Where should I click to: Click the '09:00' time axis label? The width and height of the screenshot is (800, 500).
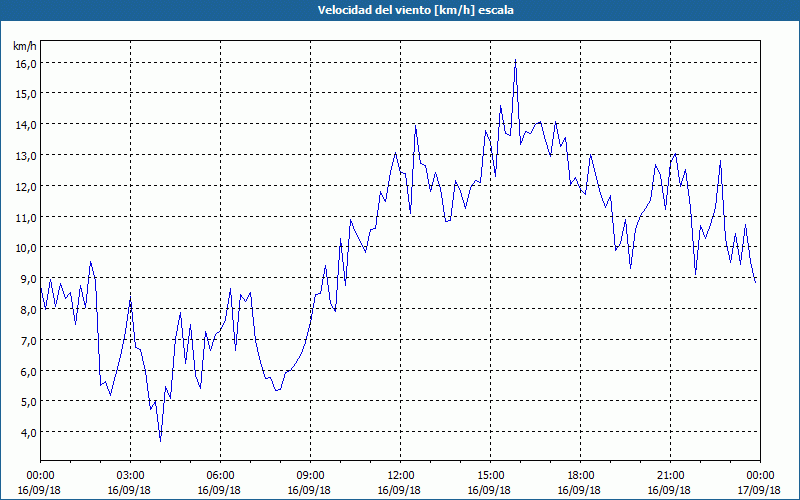pos(309,476)
